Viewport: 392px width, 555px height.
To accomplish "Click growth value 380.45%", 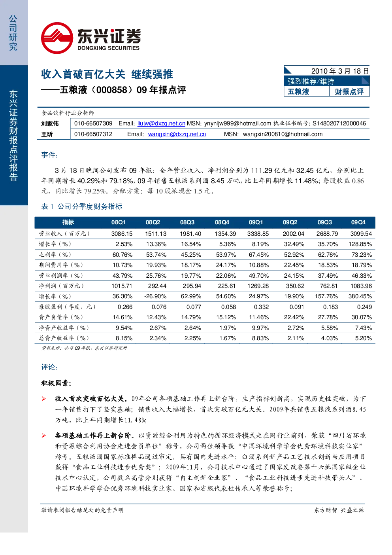I will pyautogui.click(x=360, y=296).
